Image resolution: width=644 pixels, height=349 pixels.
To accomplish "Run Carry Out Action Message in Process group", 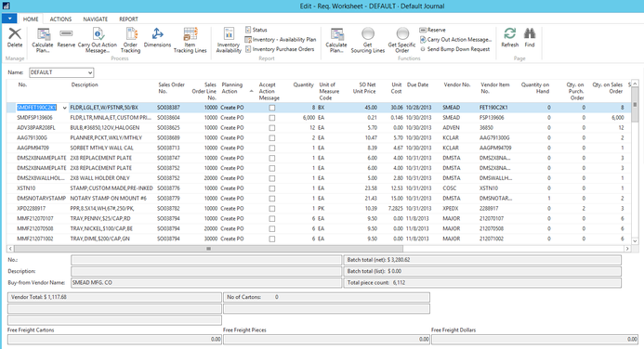I will click(x=98, y=40).
